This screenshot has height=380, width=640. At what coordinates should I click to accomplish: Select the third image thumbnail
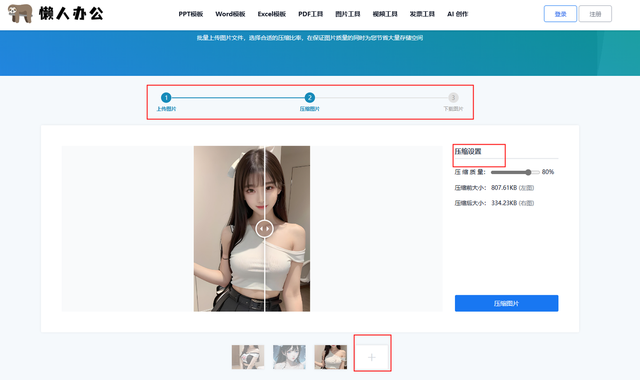coord(331,357)
